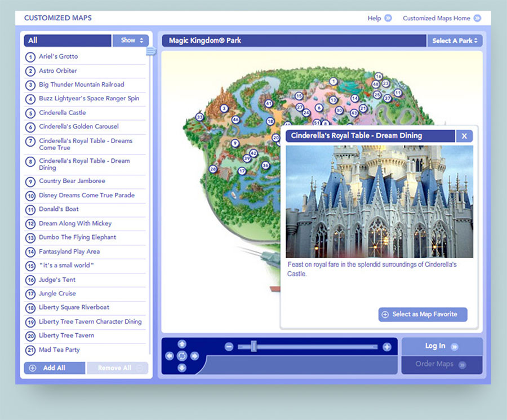
Task: Click the center reset-view pan icon
Action: (182, 356)
